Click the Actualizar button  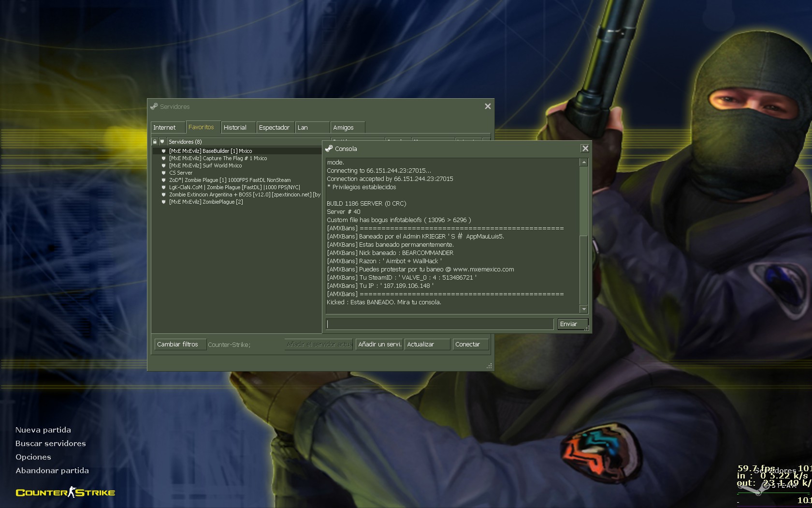coord(427,344)
